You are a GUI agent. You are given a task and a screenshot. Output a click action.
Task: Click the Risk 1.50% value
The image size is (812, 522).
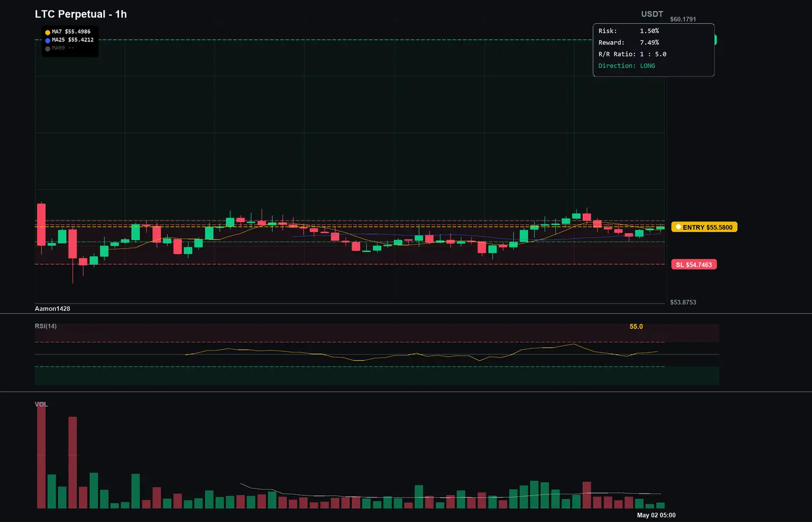(649, 31)
